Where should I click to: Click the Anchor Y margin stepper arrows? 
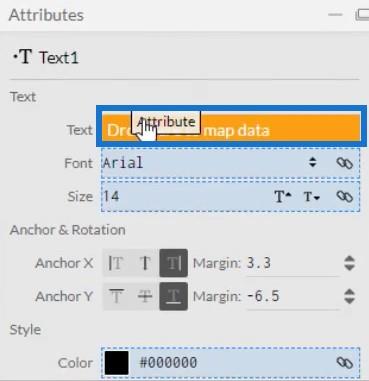(349, 296)
